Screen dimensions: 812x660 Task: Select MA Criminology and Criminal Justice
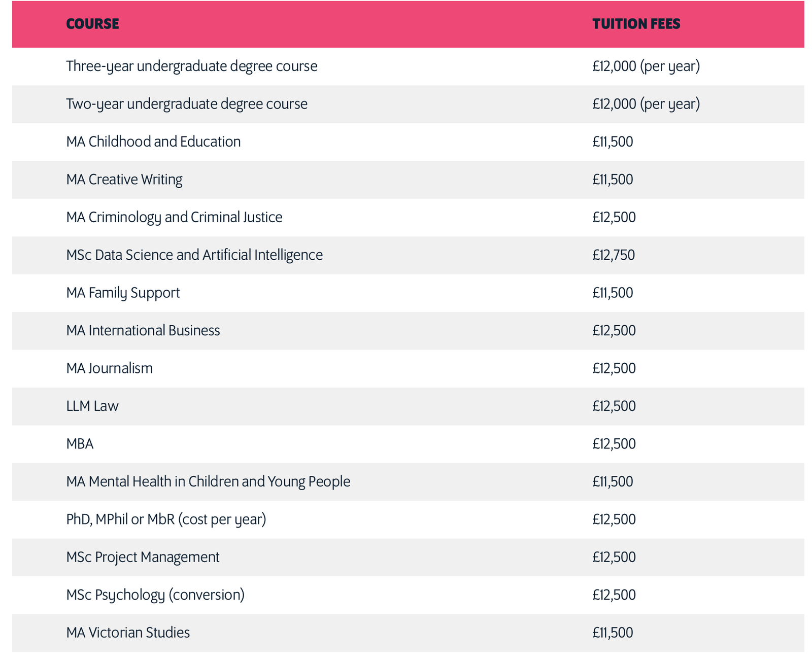click(x=174, y=217)
